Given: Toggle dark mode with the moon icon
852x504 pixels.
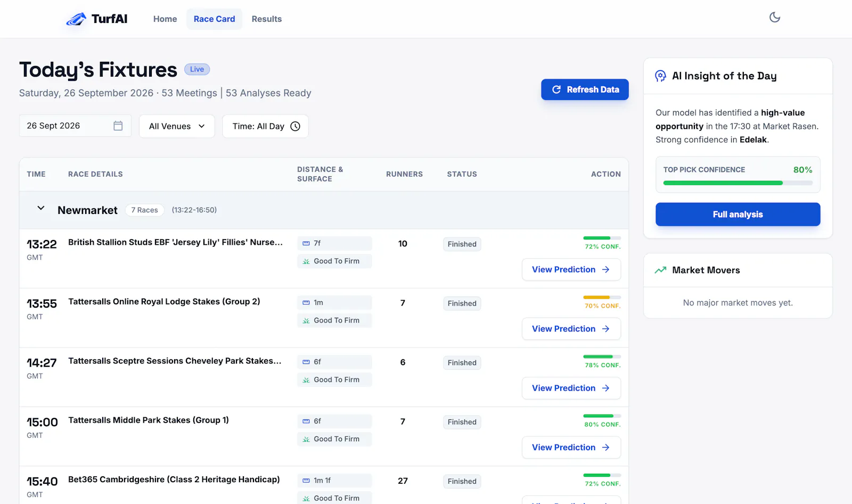Looking at the screenshot, I should coord(775,18).
